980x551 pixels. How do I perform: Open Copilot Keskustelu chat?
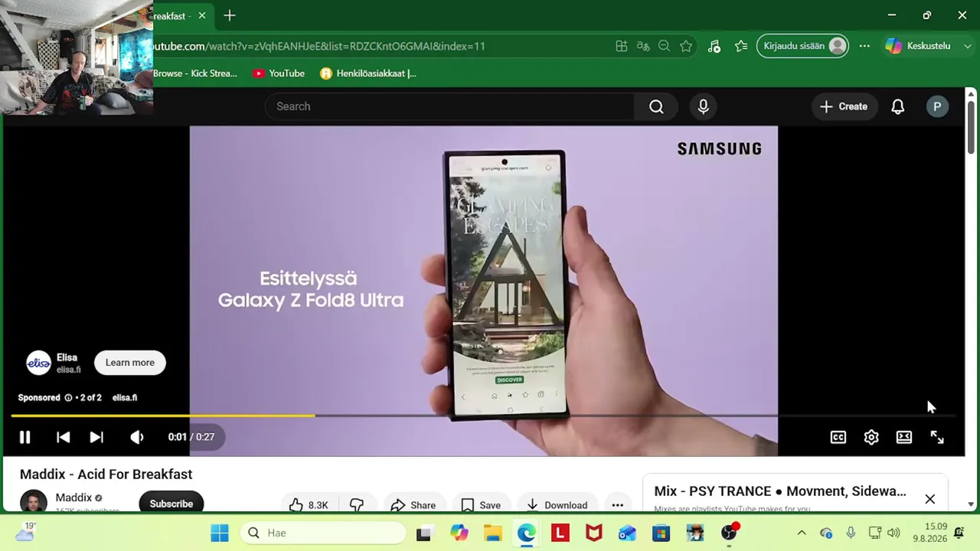(919, 46)
